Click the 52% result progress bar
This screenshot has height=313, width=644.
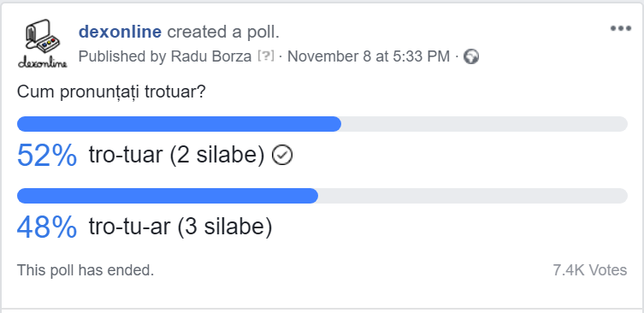[322, 124]
